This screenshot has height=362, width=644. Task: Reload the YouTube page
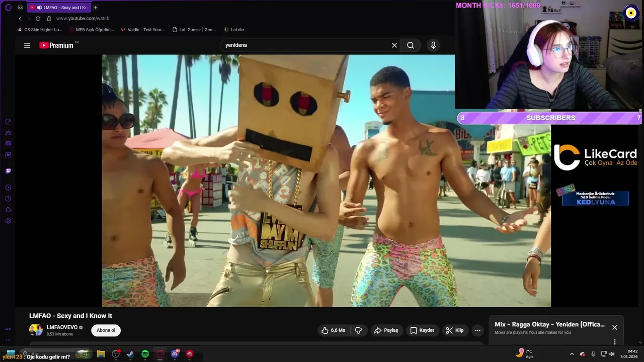pos(38,19)
